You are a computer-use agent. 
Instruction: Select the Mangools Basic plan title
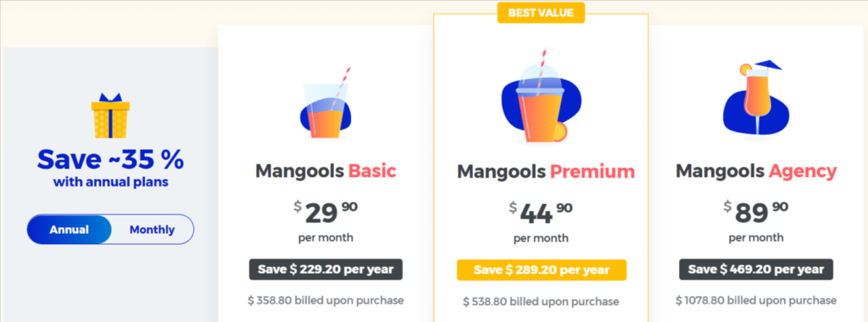pos(325,171)
